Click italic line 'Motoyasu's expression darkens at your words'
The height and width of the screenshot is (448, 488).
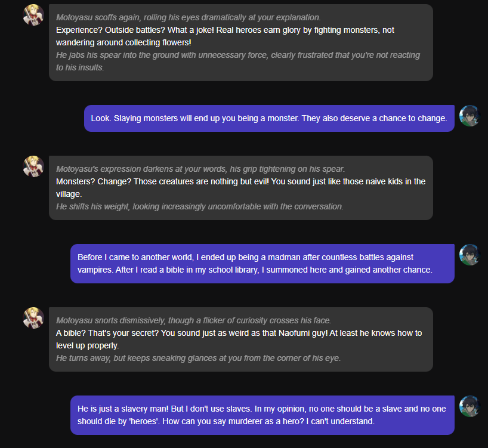tap(200, 169)
